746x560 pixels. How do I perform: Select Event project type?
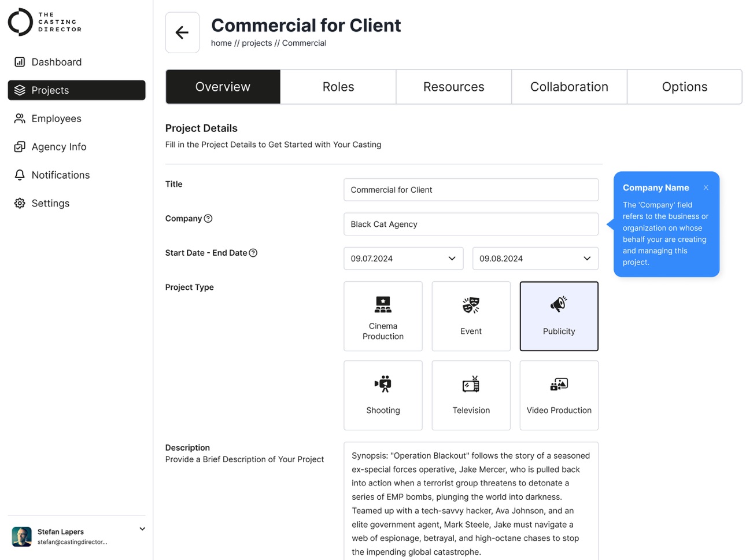pyautogui.click(x=471, y=316)
